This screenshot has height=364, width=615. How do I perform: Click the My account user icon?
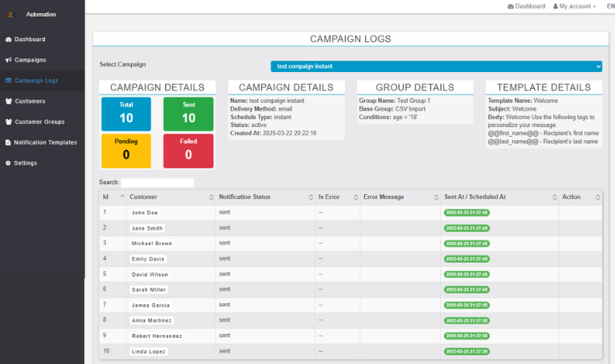(x=555, y=6)
